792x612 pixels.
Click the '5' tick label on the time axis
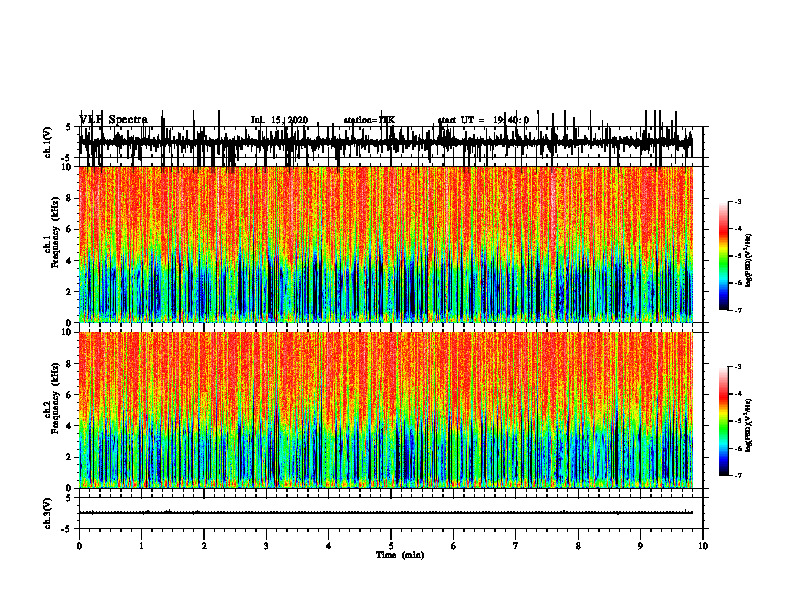coord(391,546)
